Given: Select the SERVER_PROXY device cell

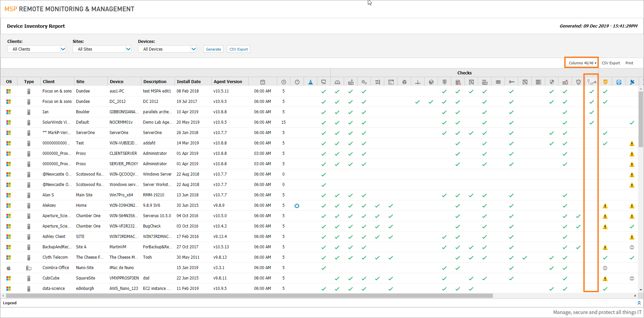Looking at the screenshot, I should pos(124,164).
